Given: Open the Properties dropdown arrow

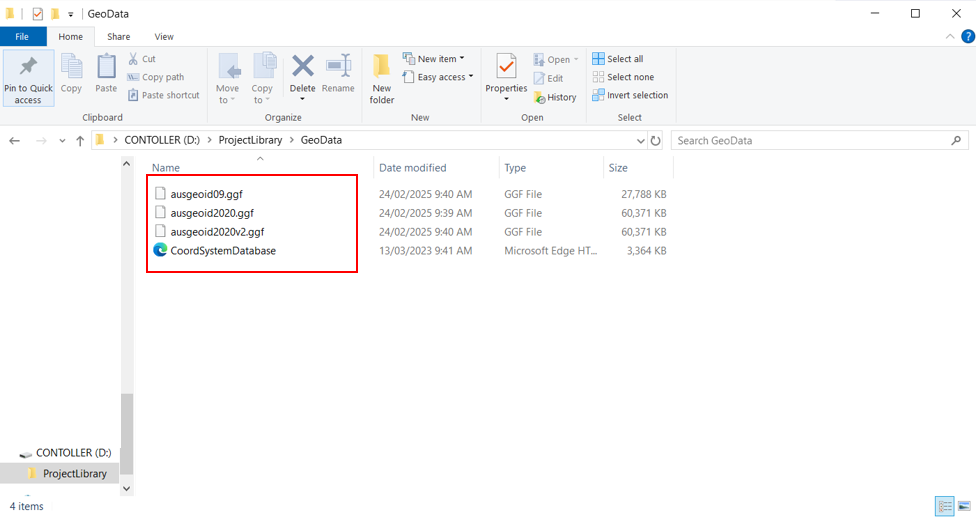Looking at the screenshot, I should 506,100.
